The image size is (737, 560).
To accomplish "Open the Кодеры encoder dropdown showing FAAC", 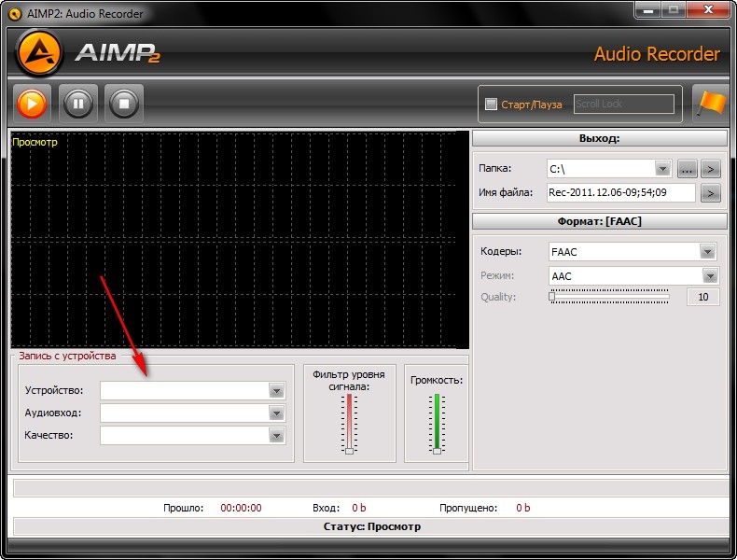I will pyautogui.click(x=708, y=252).
